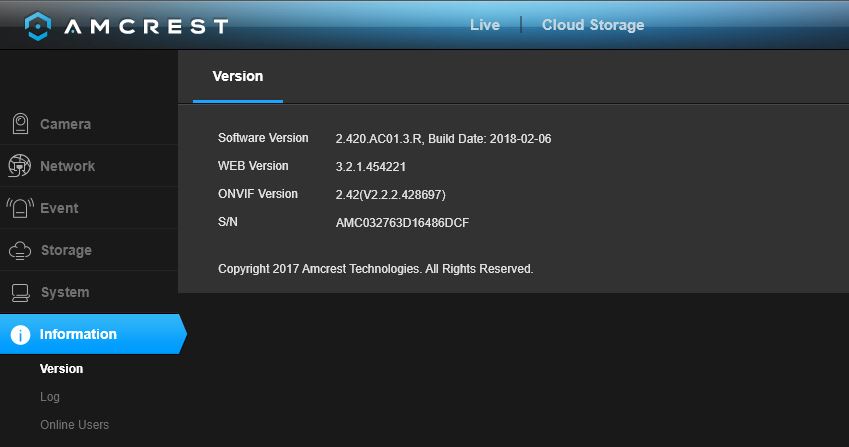Open the Online Users submenu item
The height and width of the screenshot is (447, 849).
tap(75, 425)
